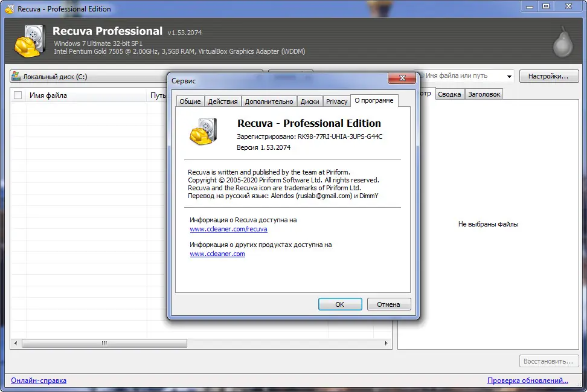Click the OK button in dialog
The width and height of the screenshot is (587, 392).
(x=340, y=304)
